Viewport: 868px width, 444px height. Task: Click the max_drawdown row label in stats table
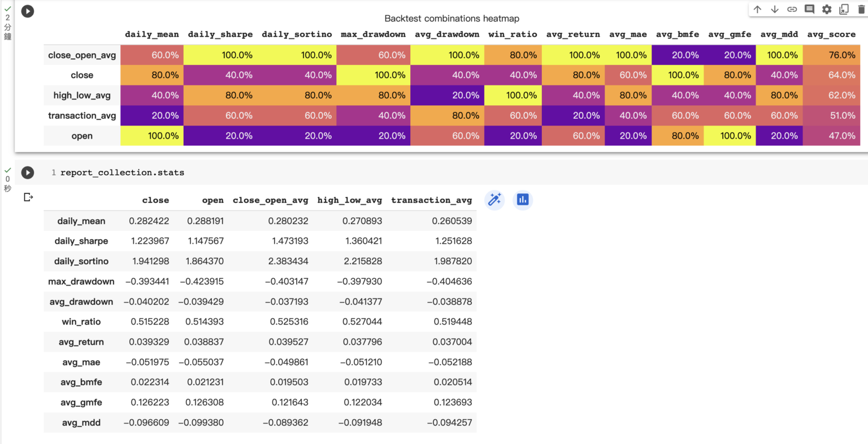[x=81, y=282]
